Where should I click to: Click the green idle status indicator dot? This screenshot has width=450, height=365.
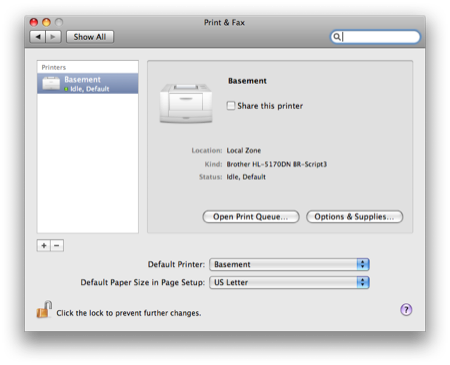pos(66,89)
